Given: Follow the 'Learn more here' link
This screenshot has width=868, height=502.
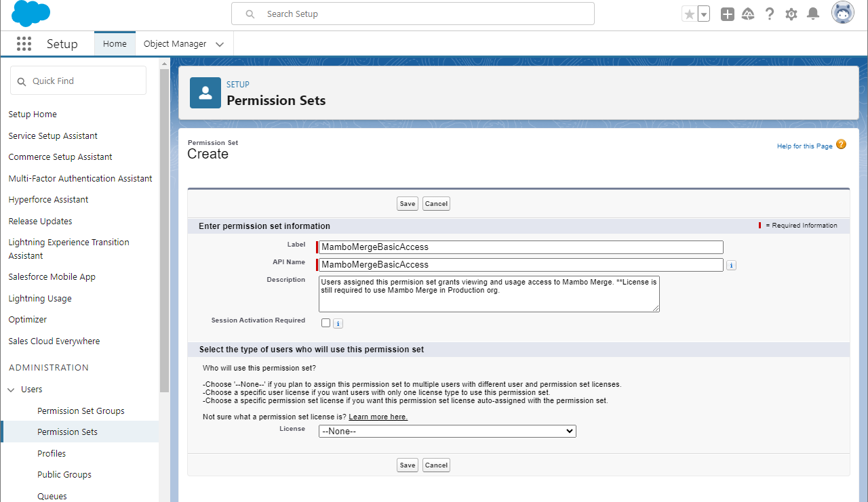Looking at the screenshot, I should (x=378, y=417).
